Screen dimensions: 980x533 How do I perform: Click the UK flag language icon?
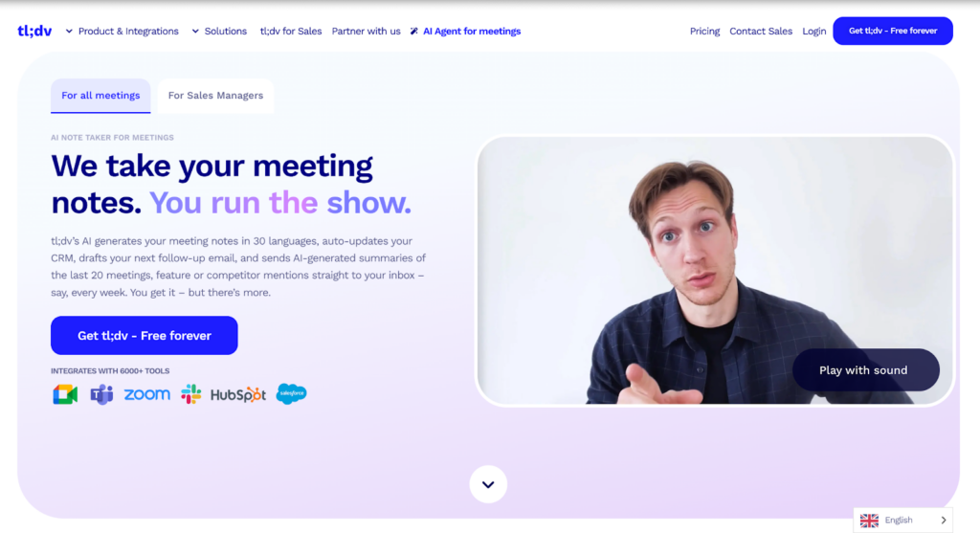coord(869,520)
